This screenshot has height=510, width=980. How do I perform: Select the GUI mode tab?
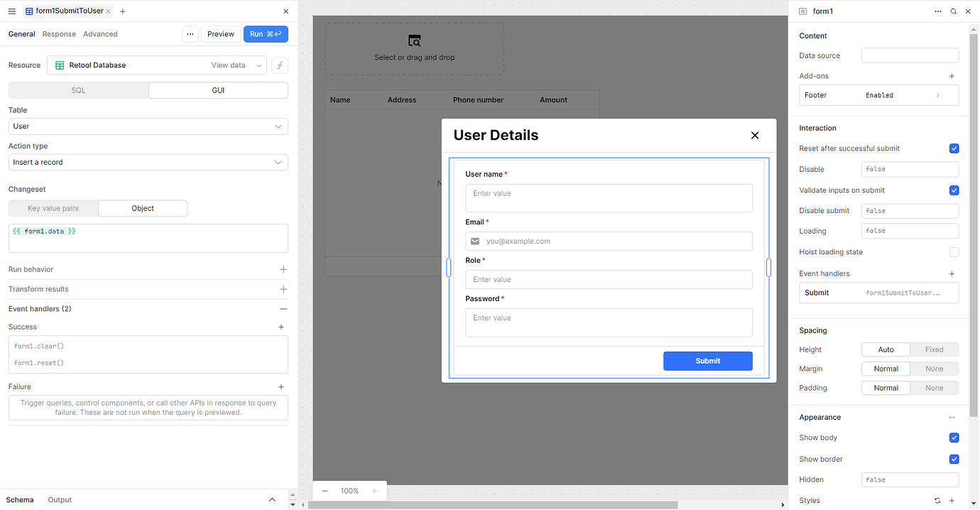pos(217,90)
